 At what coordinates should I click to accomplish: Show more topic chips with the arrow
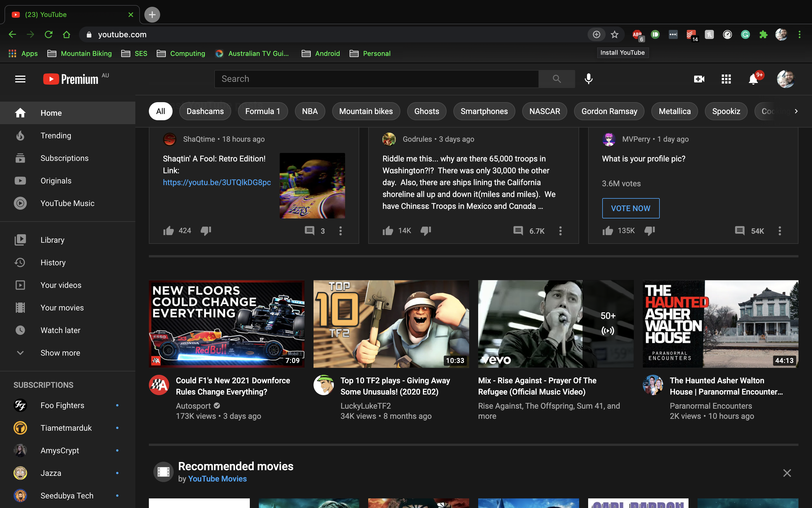point(796,111)
